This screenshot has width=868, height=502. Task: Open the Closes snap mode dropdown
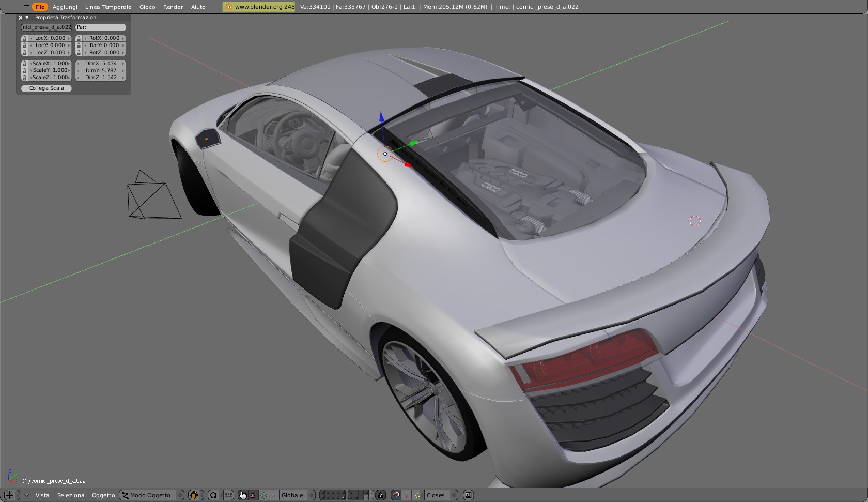coord(441,495)
